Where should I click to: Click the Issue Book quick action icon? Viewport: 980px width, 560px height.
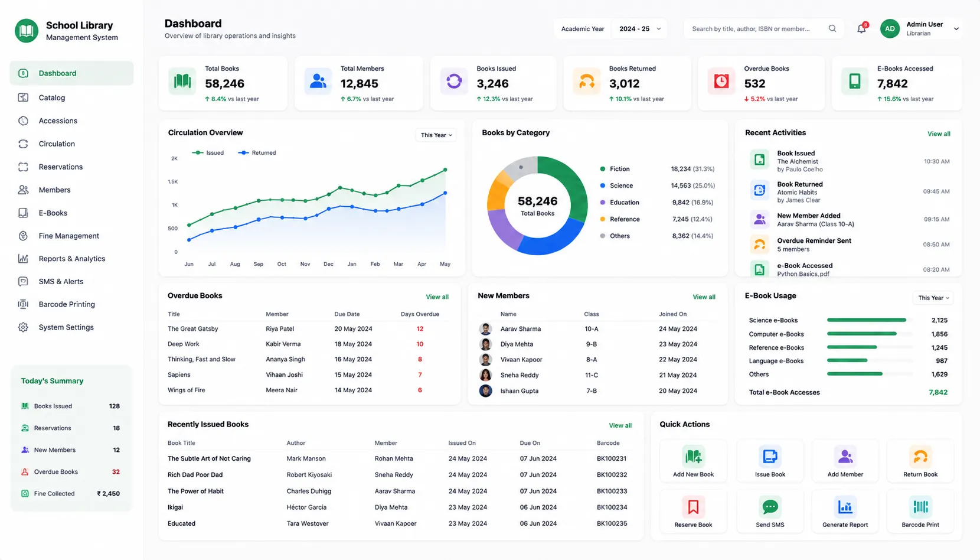click(x=770, y=457)
